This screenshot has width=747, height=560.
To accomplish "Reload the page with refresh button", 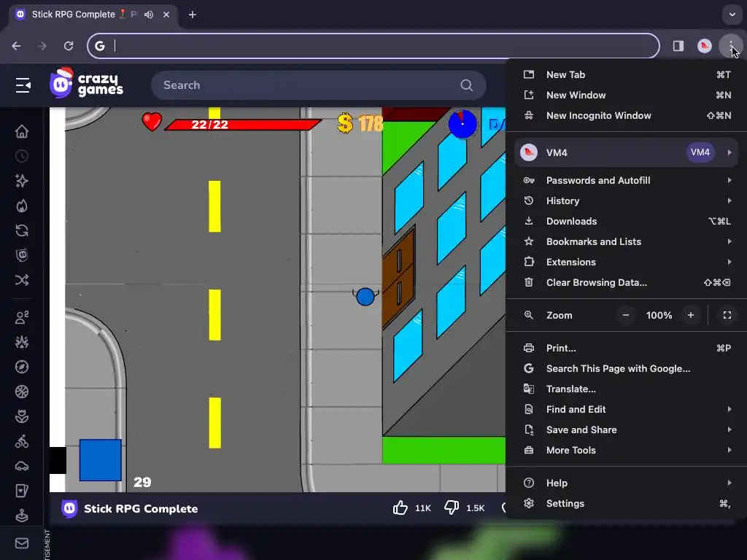I will coord(69,46).
